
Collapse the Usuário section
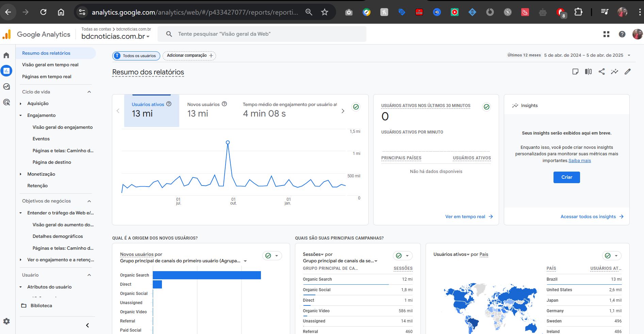pyautogui.click(x=89, y=275)
